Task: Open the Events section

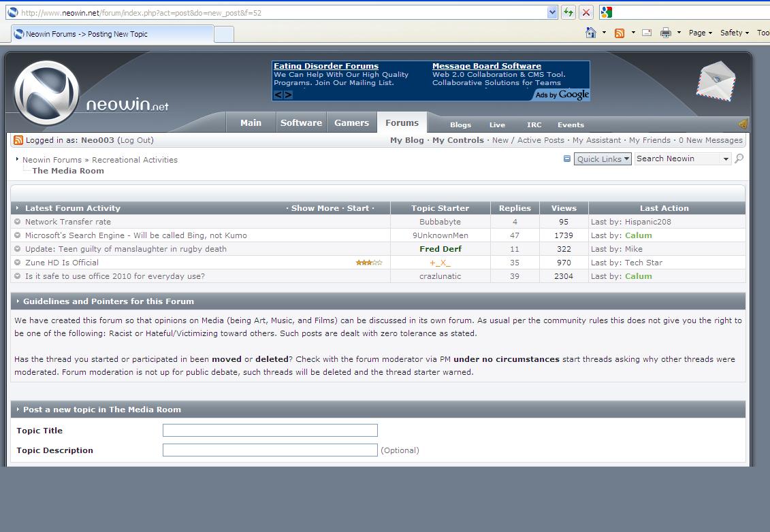Action: [x=571, y=124]
